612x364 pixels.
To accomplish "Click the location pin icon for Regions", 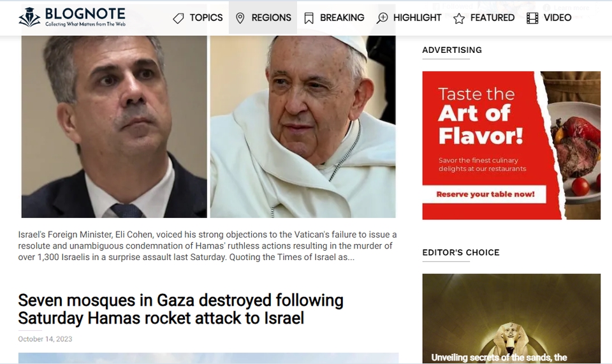I will [x=240, y=18].
